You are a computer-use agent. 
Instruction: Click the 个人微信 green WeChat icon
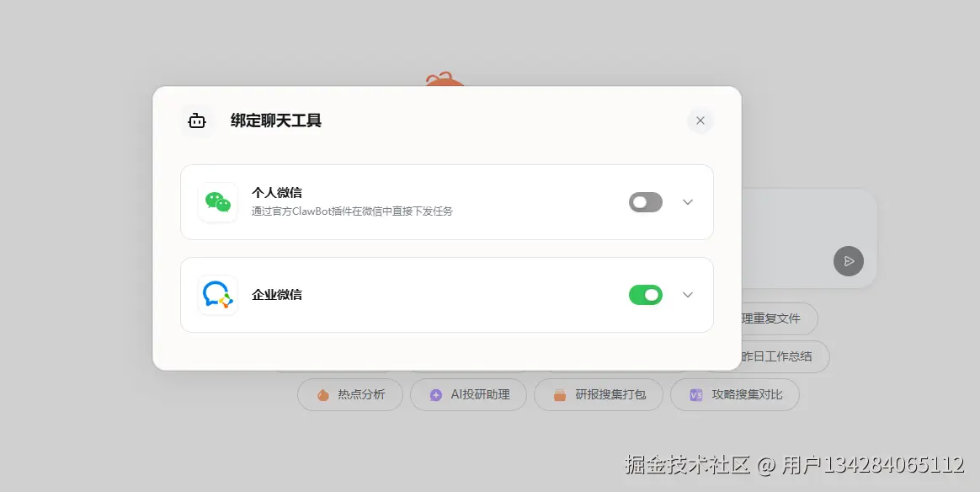click(x=217, y=202)
